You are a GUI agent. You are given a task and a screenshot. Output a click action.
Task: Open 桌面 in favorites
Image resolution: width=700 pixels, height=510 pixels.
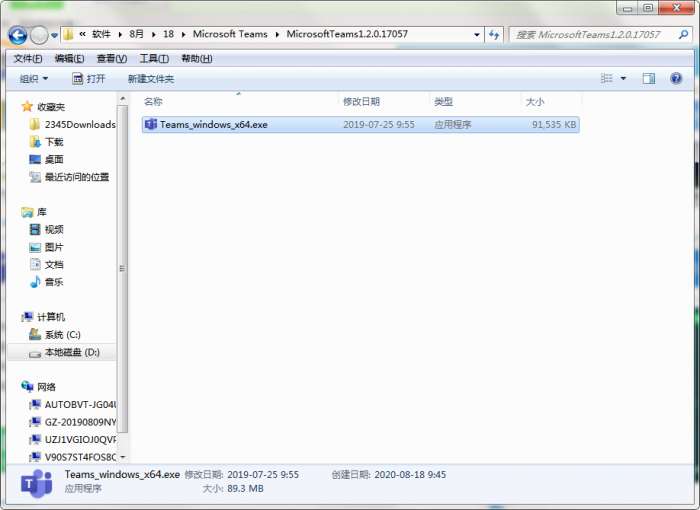click(54, 159)
